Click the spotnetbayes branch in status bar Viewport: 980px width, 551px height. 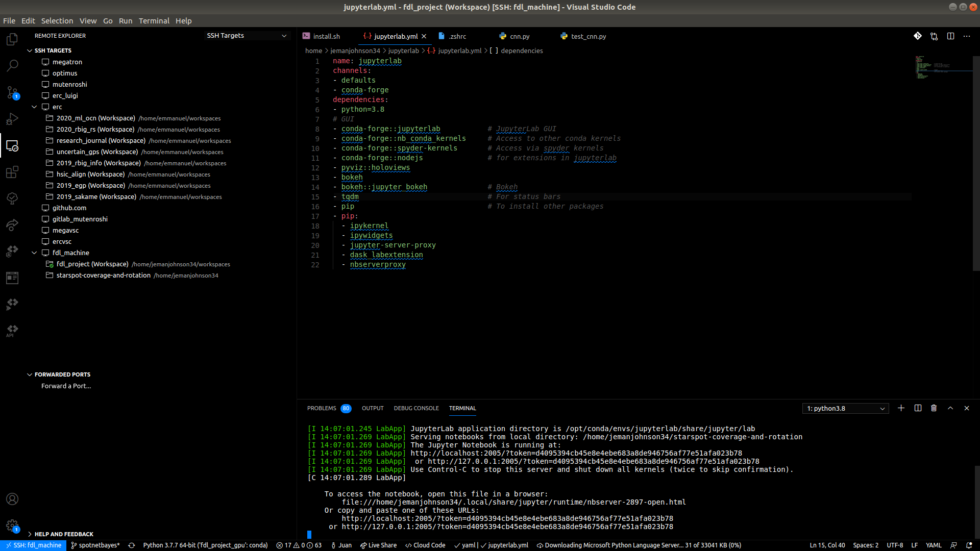point(95,545)
